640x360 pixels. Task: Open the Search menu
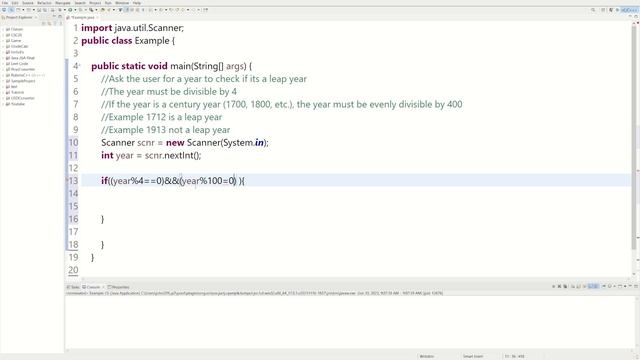pyautogui.click(x=80, y=3)
